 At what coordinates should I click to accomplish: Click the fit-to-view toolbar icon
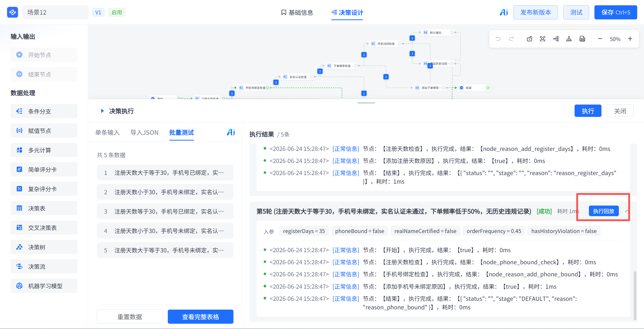(543, 39)
